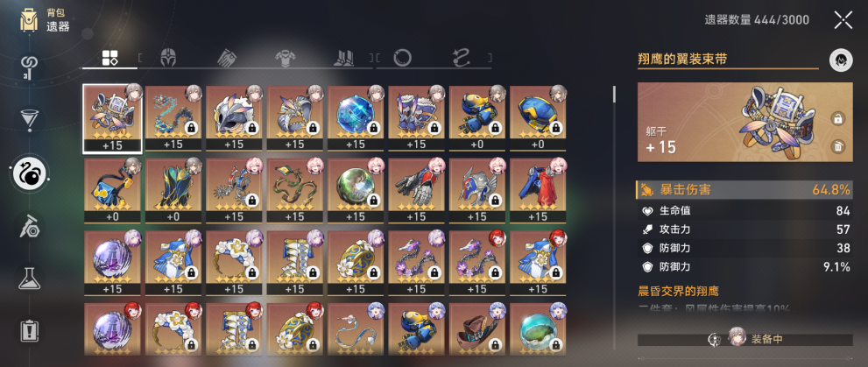Select the hands glove filter tab
Image resolution: width=868 pixels, height=367 pixels.
tap(226, 57)
